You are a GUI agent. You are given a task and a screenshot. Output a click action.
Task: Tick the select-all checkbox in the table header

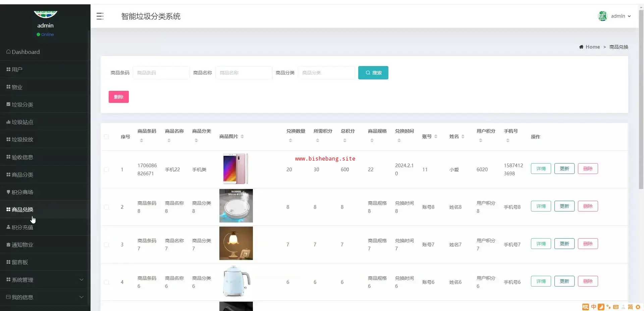click(x=106, y=137)
